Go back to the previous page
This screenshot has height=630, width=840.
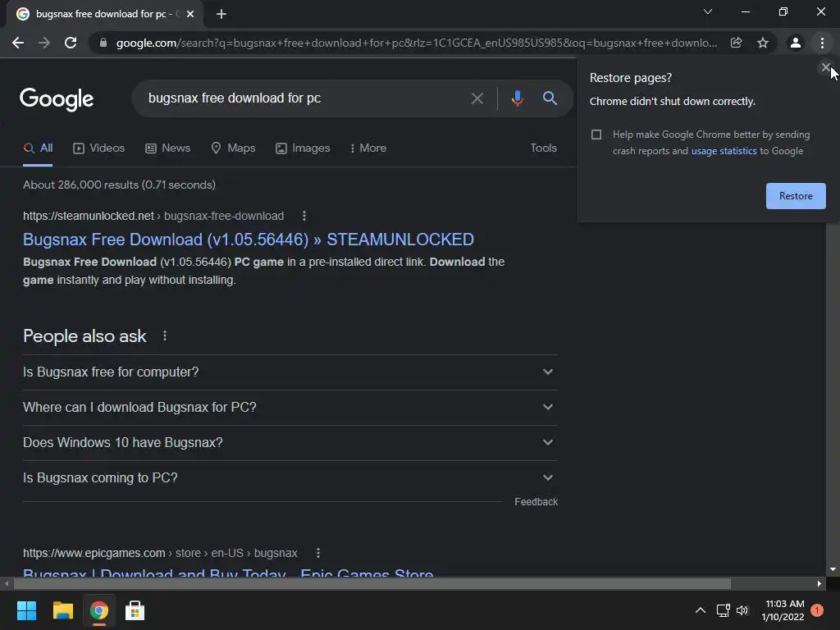[x=18, y=43]
